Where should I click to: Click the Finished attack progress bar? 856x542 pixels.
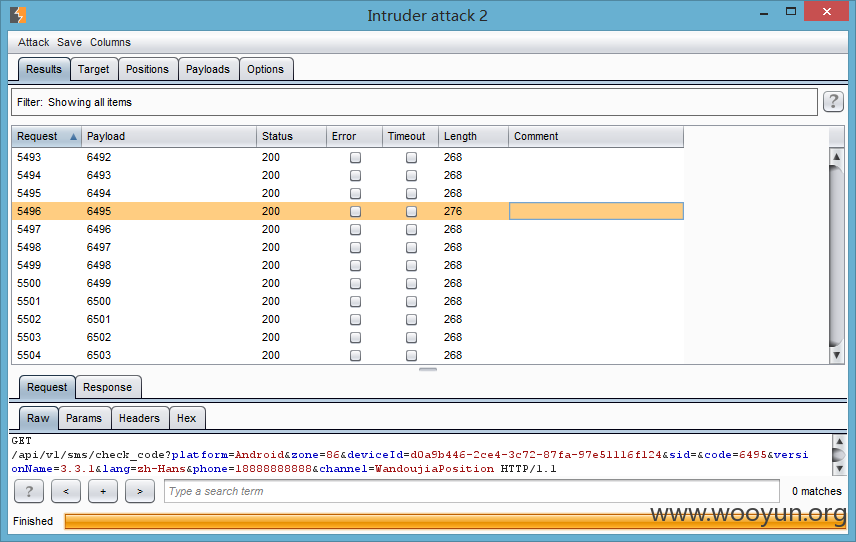coord(455,521)
